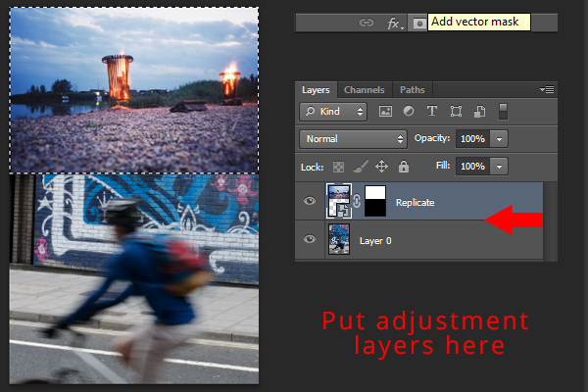588x392 pixels.
Task: Switch to the Channels tab
Action: pos(365,90)
